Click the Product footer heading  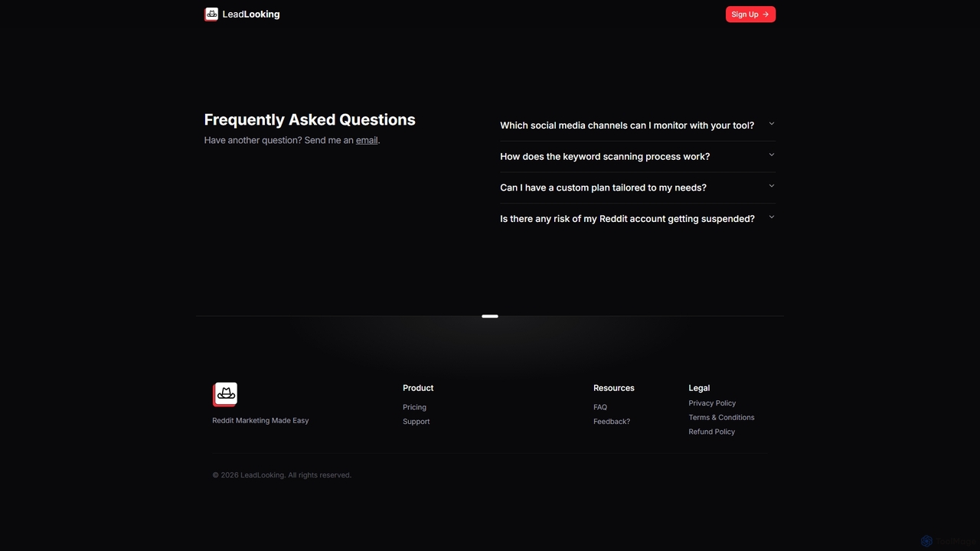pos(418,388)
